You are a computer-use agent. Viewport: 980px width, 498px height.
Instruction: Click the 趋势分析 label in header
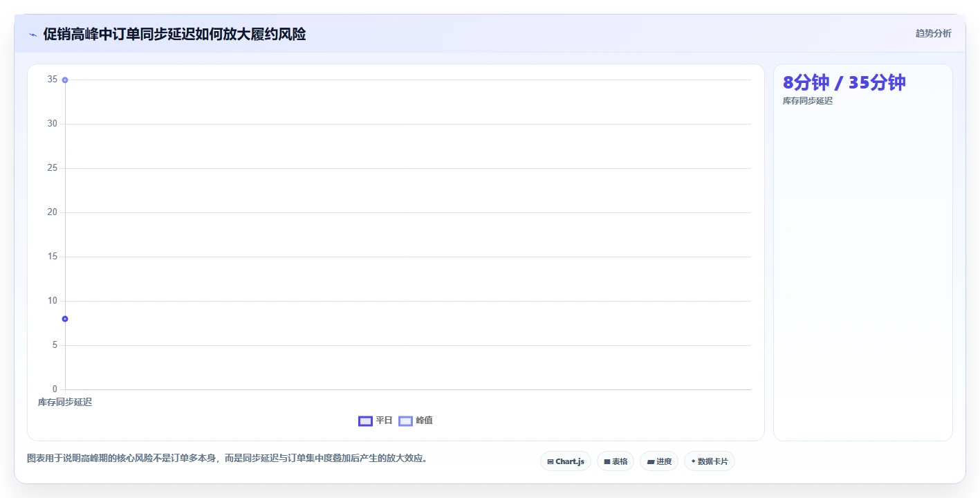click(x=933, y=33)
